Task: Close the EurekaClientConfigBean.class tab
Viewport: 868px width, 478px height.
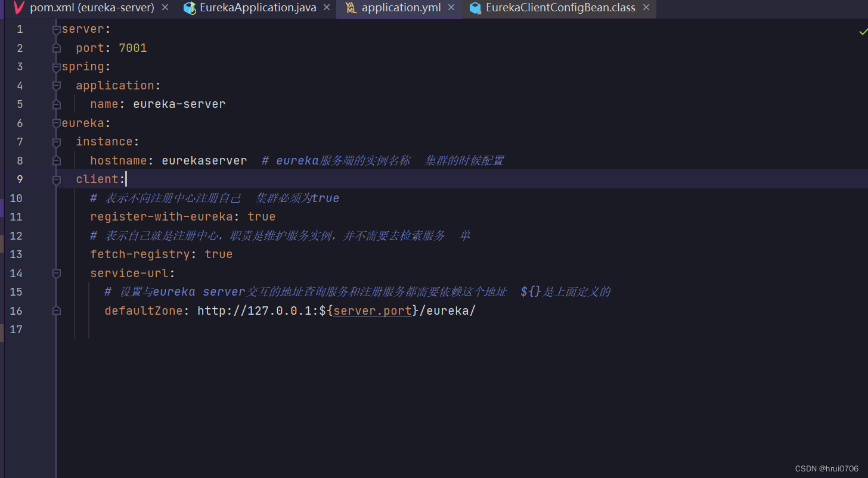Action: tap(646, 8)
